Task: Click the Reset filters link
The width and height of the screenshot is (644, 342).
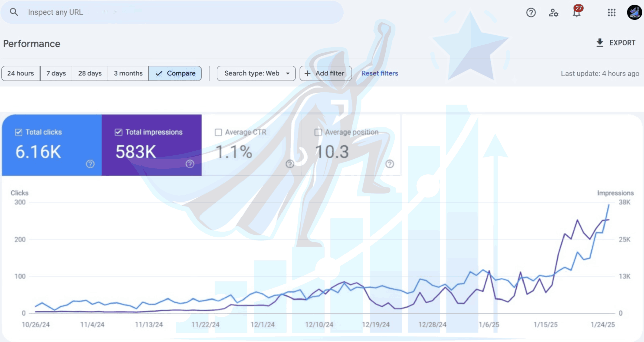Action: pos(379,73)
